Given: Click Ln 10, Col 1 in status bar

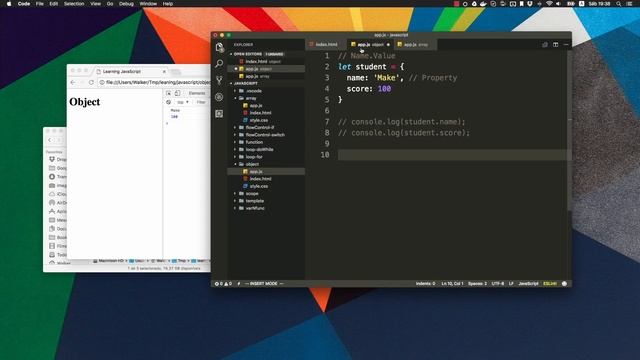Looking at the screenshot, I should 452,283.
